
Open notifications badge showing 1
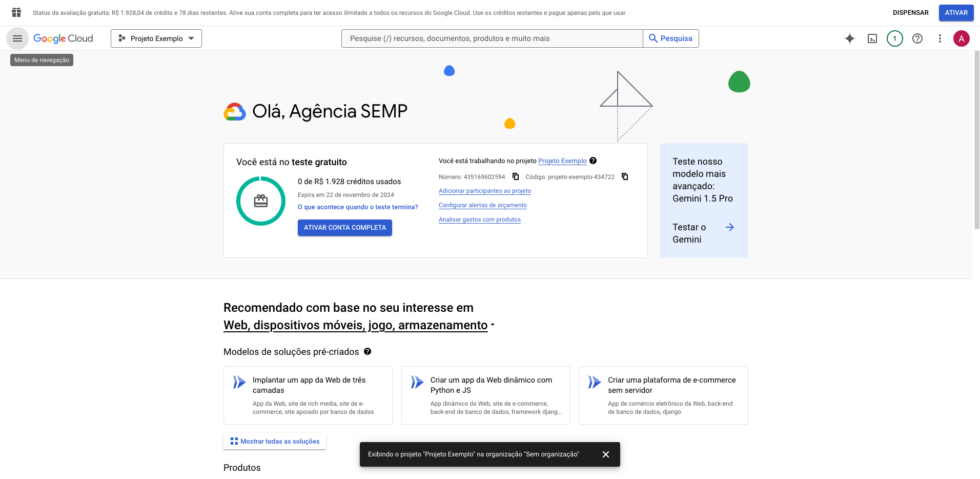(895, 38)
